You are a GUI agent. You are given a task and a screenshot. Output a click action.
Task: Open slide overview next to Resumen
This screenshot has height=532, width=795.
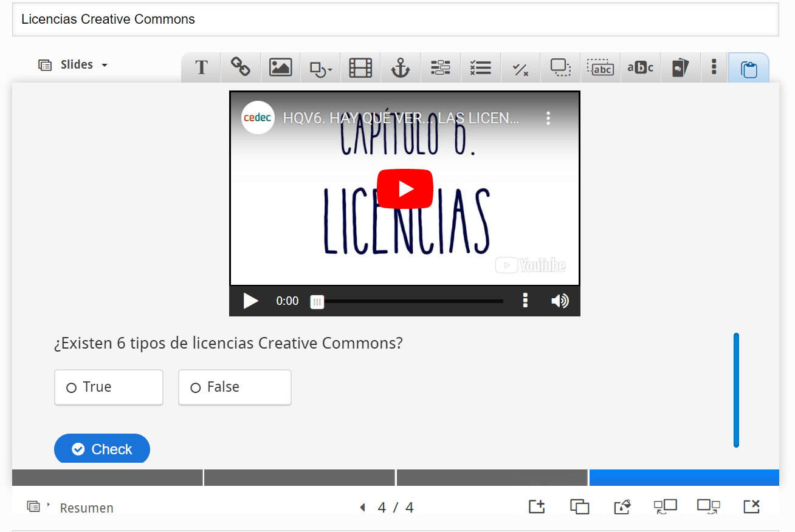click(38, 506)
